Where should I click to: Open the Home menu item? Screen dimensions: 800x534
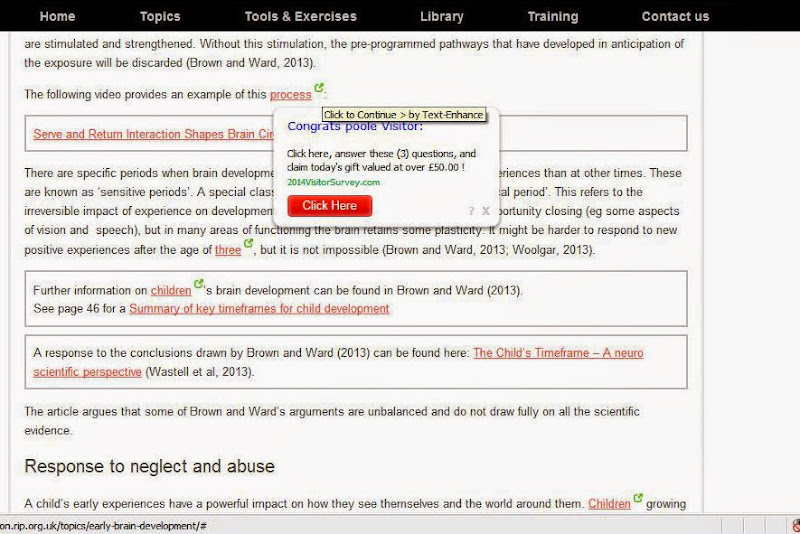[58, 16]
